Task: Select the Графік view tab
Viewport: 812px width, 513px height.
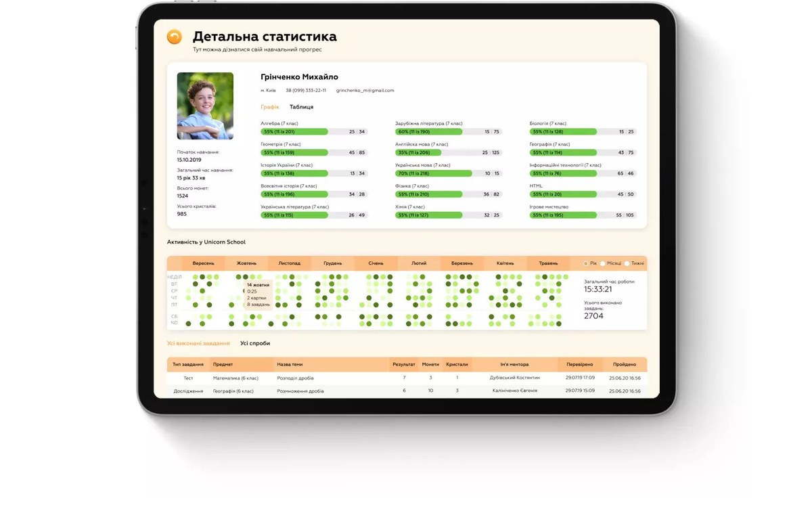Action: [x=269, y=107]
